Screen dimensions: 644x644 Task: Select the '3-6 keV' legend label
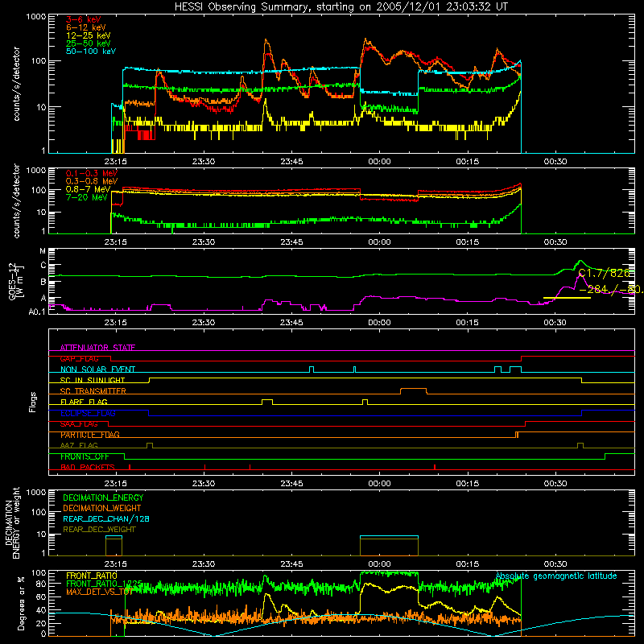(x=84, y=19)
